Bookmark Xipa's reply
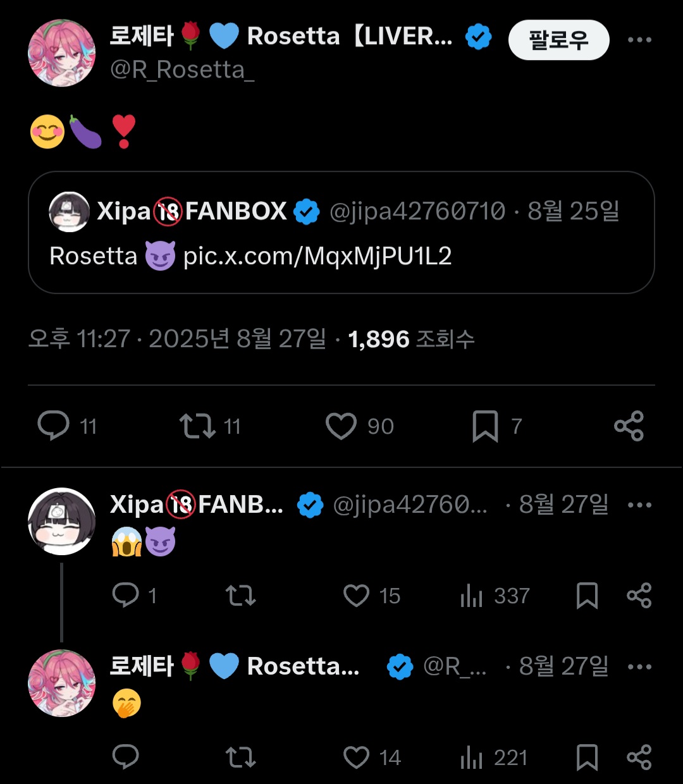 tap(587, 595)
